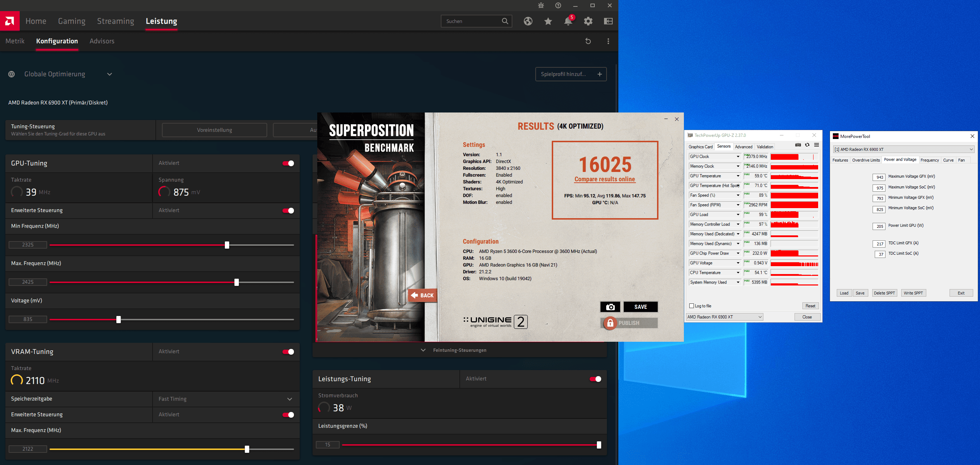Toggle GPU-Tuning switch off

288,163
